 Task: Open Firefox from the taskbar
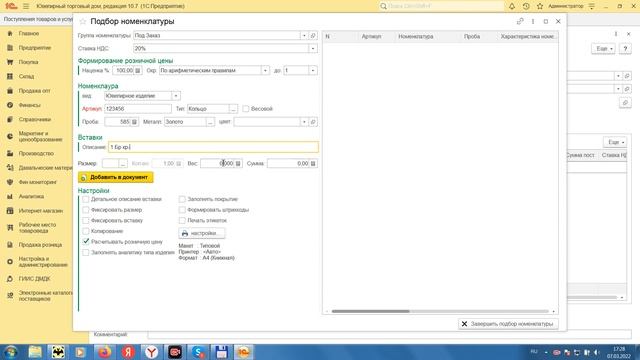[x=104, y=352]
